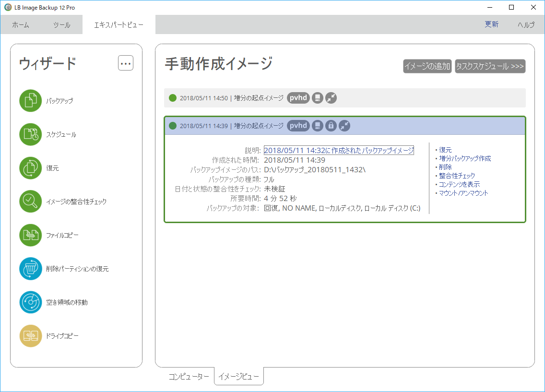Launch the 復元 wizard icon
Image resolution: width=545 pixels, height=392 pixels.
[x=31, y=168]
